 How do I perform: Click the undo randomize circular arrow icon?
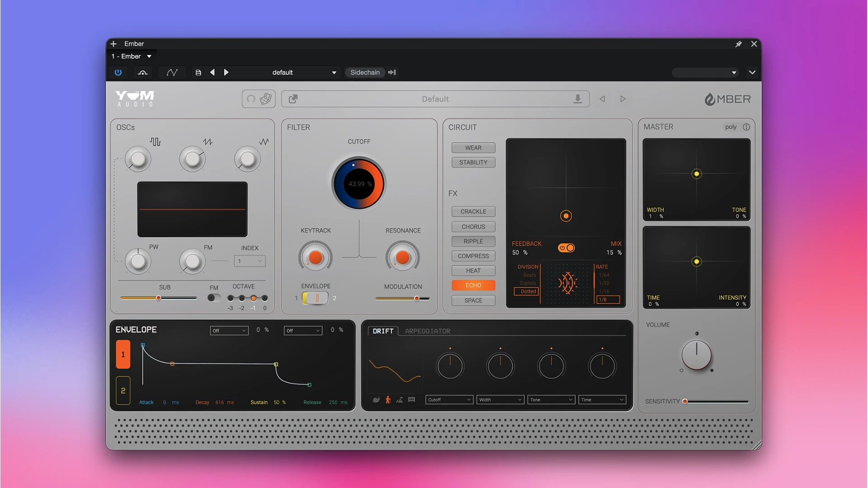tap(251, 99)
